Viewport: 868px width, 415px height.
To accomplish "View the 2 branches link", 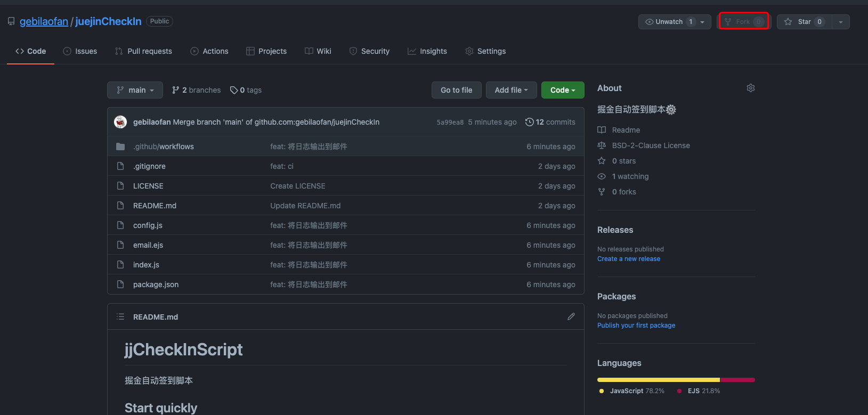I will tap(196, 90).
